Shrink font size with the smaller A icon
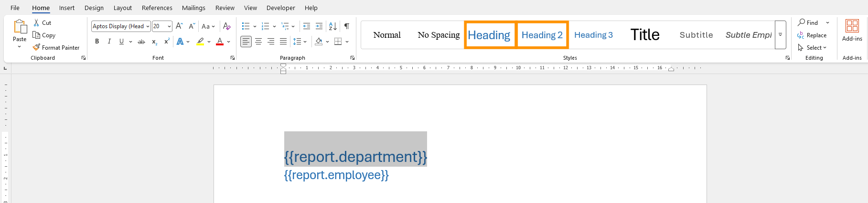The height and width of the screenshot is (203, 868). [x=192, y=26]
